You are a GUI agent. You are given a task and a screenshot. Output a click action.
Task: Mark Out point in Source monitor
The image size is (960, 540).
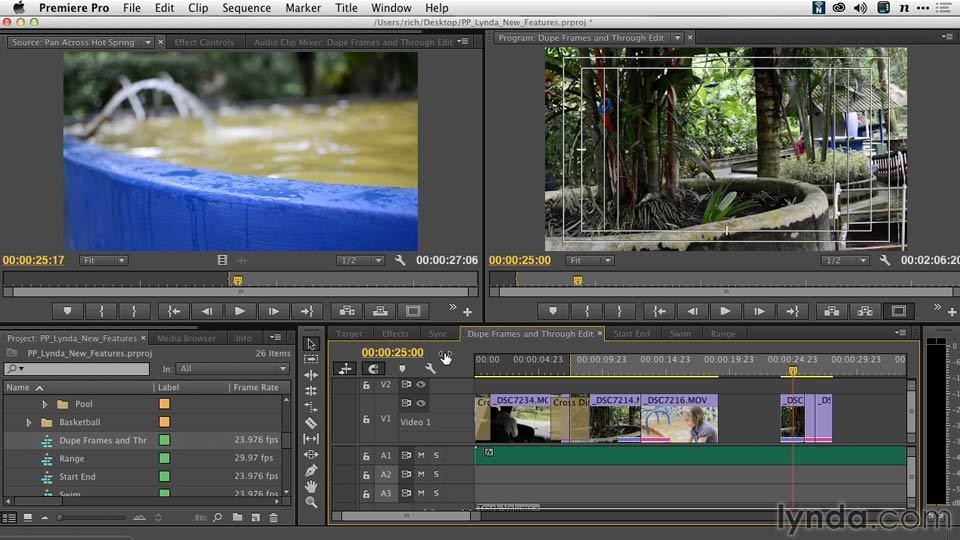pos(134,311)
